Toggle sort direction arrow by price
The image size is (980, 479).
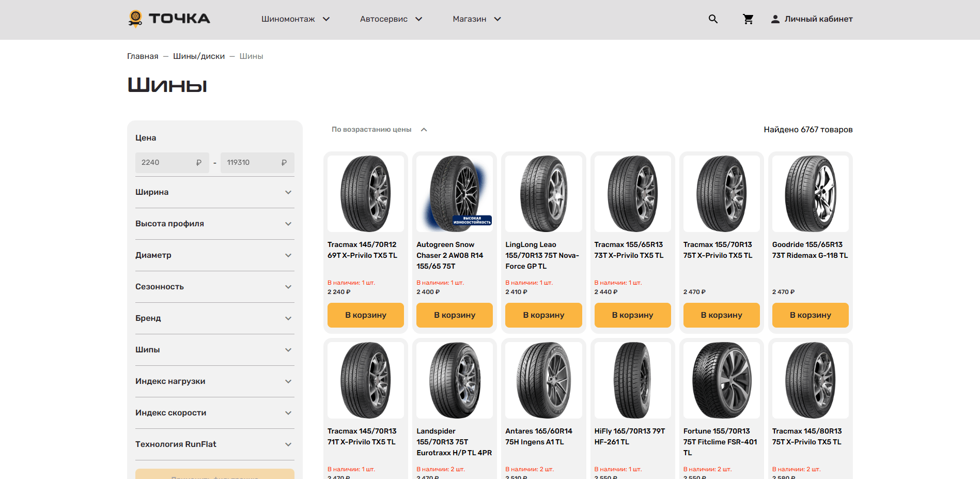[x=424, y=130]
